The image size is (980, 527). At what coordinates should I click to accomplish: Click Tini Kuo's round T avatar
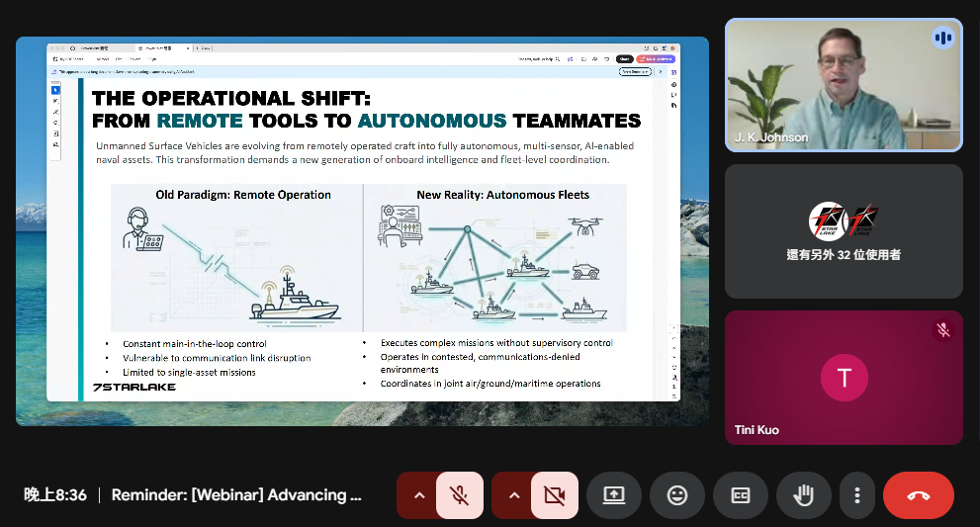[x=844, y=378]
